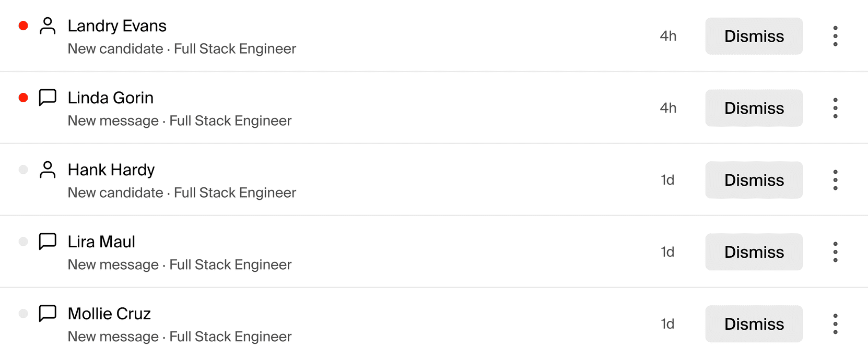Click the read indicator dot beside Hank Hardy
Viewport: 868px width, 360px height.
tap(23, 170)
